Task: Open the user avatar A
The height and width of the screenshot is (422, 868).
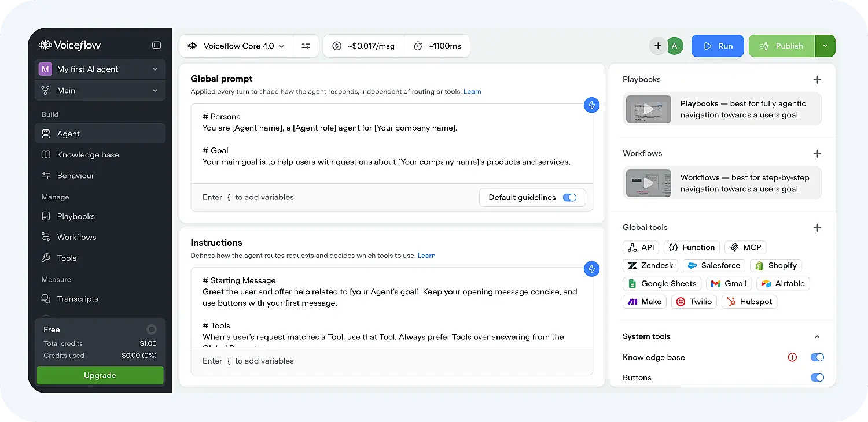Action: click(675, 46)
